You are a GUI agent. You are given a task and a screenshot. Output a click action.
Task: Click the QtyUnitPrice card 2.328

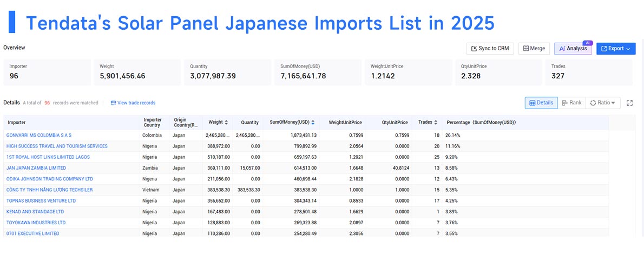498,72
